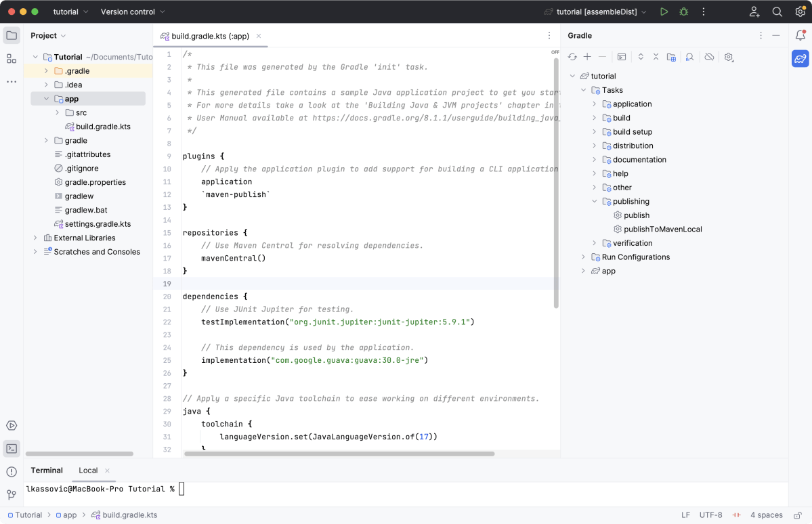
Task: Click UTF-8 encoding in status bar
Action: 710,515
